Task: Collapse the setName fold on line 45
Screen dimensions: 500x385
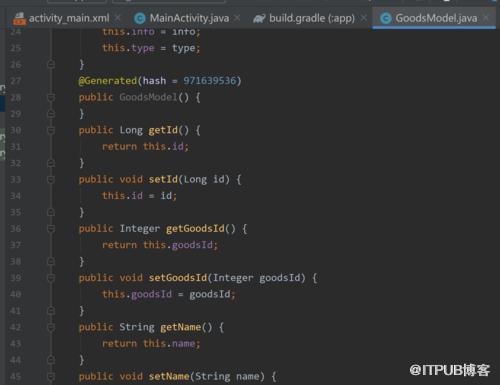Action: (x=51, y=376)
